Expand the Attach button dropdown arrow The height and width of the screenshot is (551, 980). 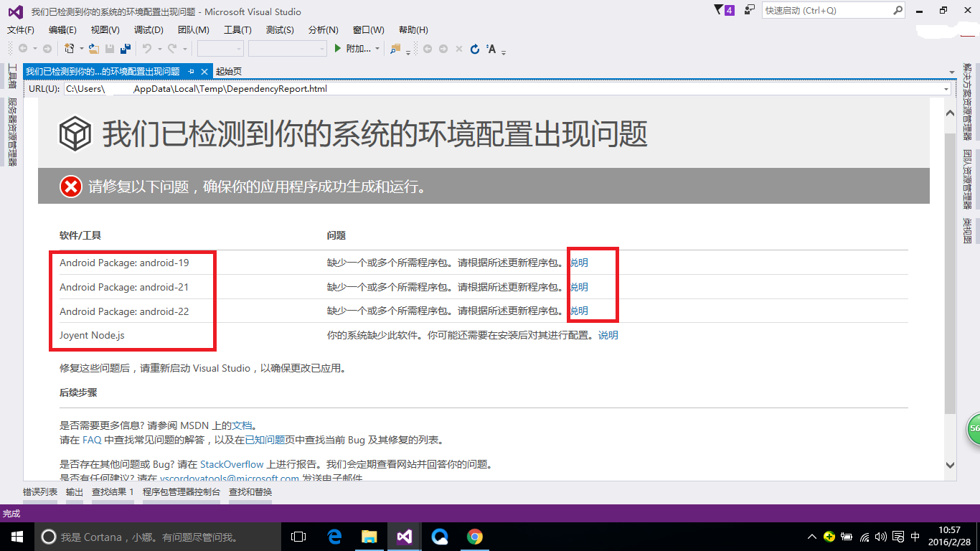coord(378,49)
